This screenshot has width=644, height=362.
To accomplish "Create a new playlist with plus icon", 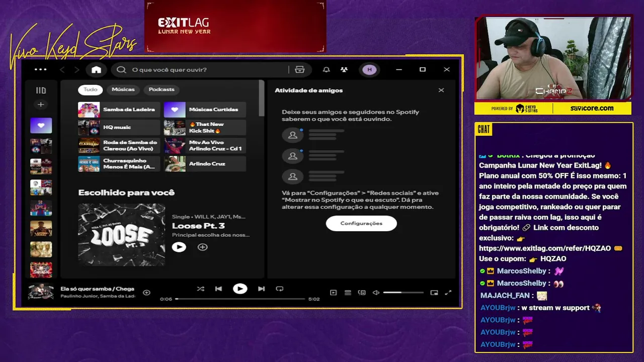I will [x=41, y=105].
